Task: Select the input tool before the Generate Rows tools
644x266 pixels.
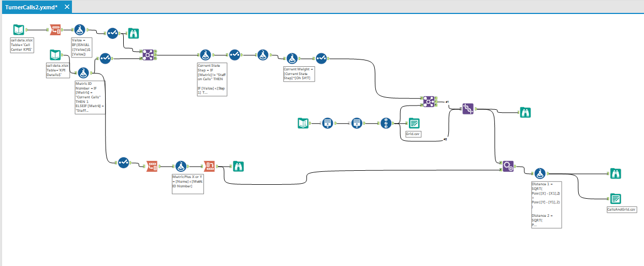Action: tap(303, 123)
